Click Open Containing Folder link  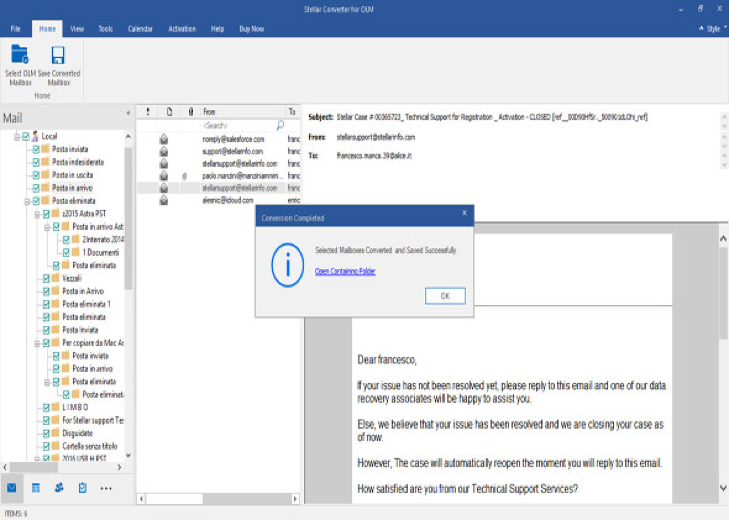click(x=345, y=271)
